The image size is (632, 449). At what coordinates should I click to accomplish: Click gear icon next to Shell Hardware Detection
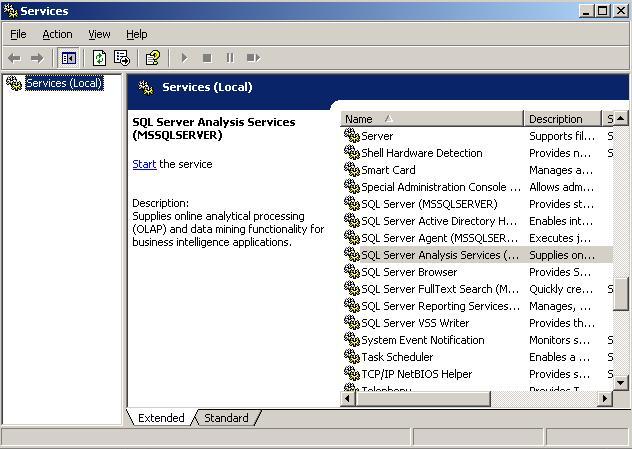[351, 152]
